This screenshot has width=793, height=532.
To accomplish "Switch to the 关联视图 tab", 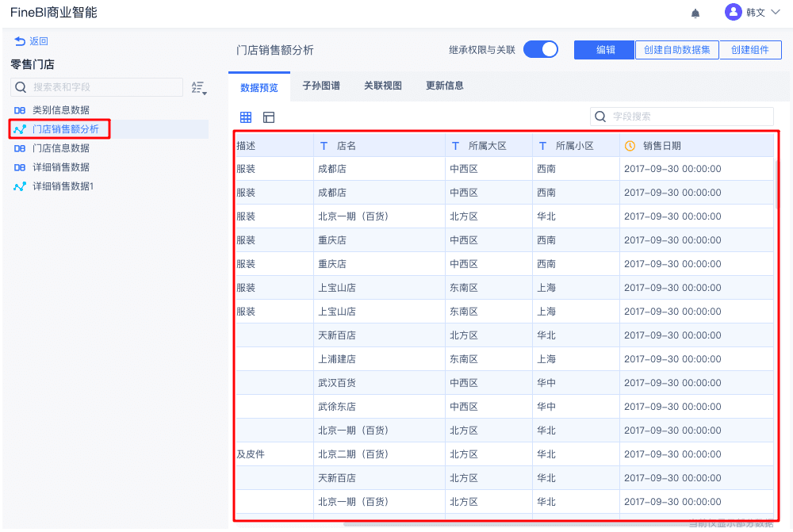I will (383, 86).
